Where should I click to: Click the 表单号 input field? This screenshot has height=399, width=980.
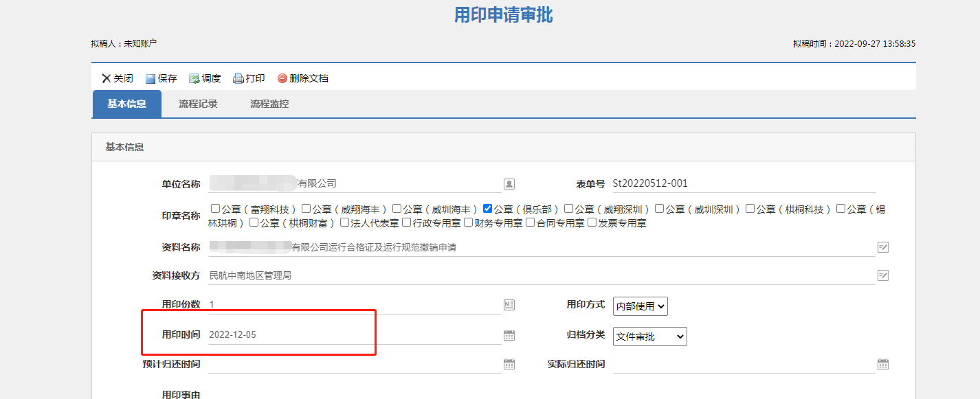[742, 183]
